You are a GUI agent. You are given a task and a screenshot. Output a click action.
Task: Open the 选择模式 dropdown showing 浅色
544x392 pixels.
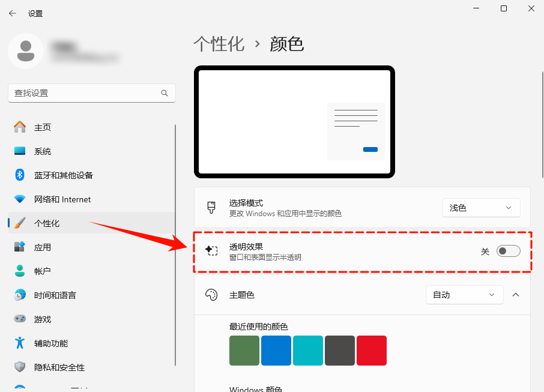pos(481,207)
